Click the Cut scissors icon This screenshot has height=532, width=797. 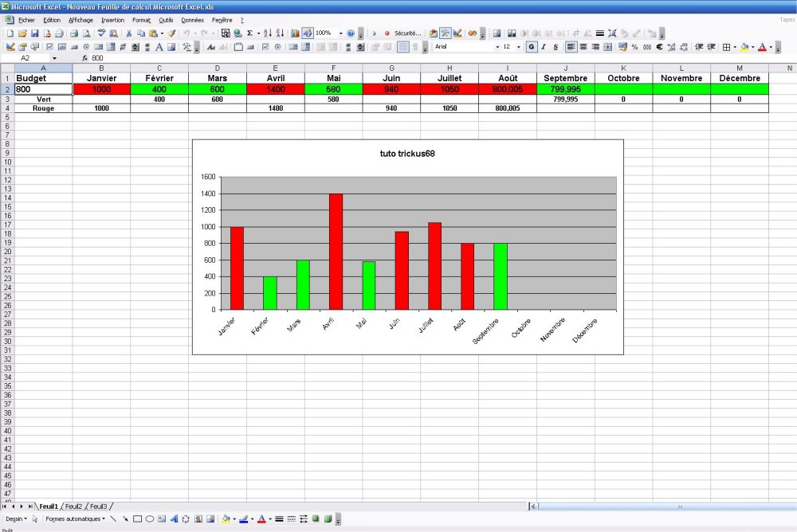(128, 33)
